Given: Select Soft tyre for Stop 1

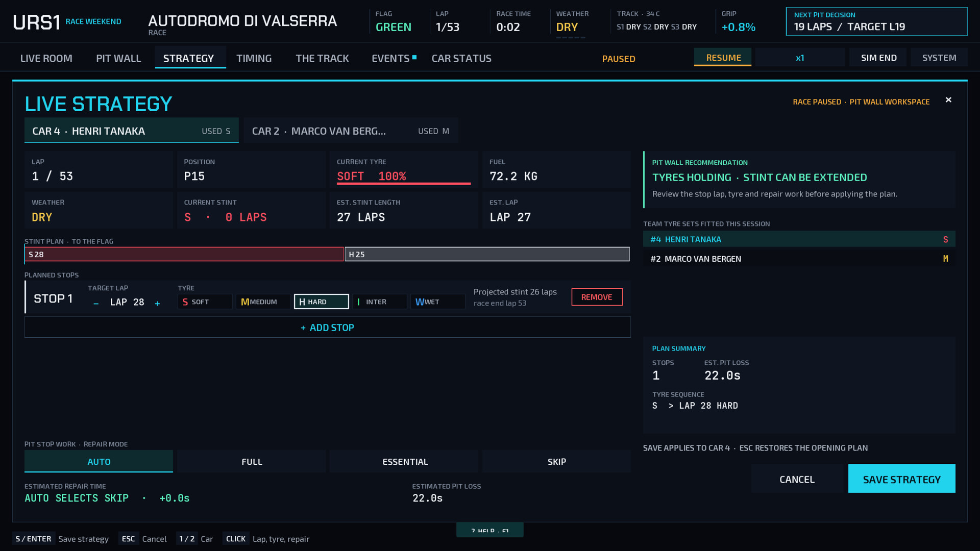Looking at the screenshot, I should [205, 302].
